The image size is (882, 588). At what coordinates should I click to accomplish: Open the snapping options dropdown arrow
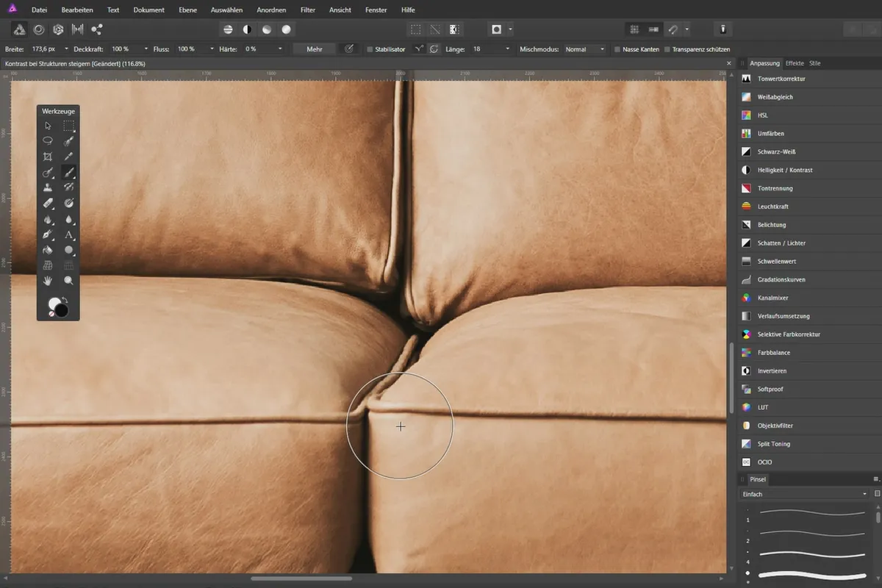coord(686,29)
